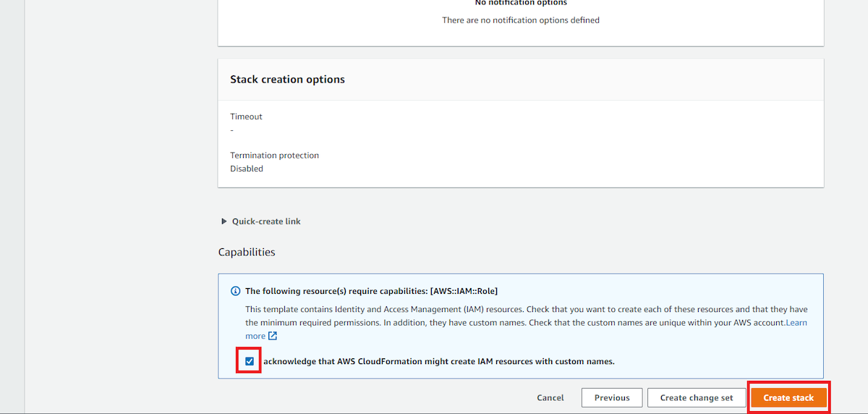868x414 pixels.
Task: Click the external link icon after Learn more
Action: pyautogui.click(x=273, y=336)
